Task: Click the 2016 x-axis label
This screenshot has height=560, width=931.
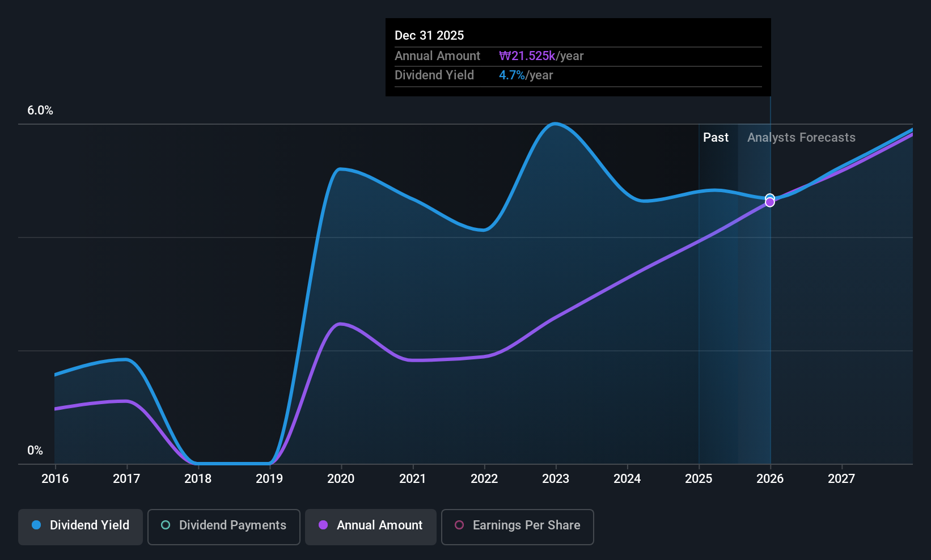Action: click(55, 479)
